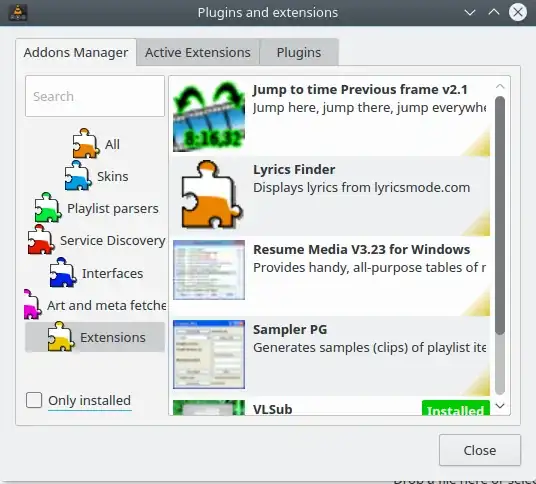Switch to the Addons Manager tab
This screenshot has width=536, height=484.
tap(76, 53)
